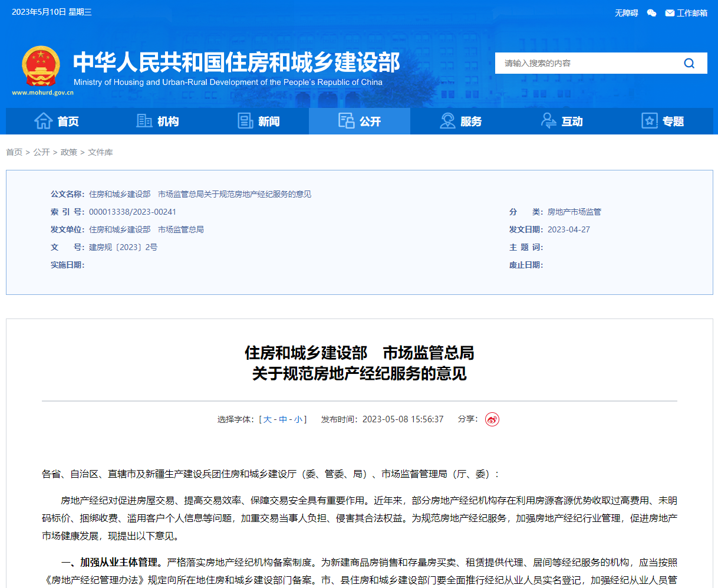Image resolution: width=718 pixels, height=588 pixels.
Task: Set font size to 小
Action: (x=298, y=419)
